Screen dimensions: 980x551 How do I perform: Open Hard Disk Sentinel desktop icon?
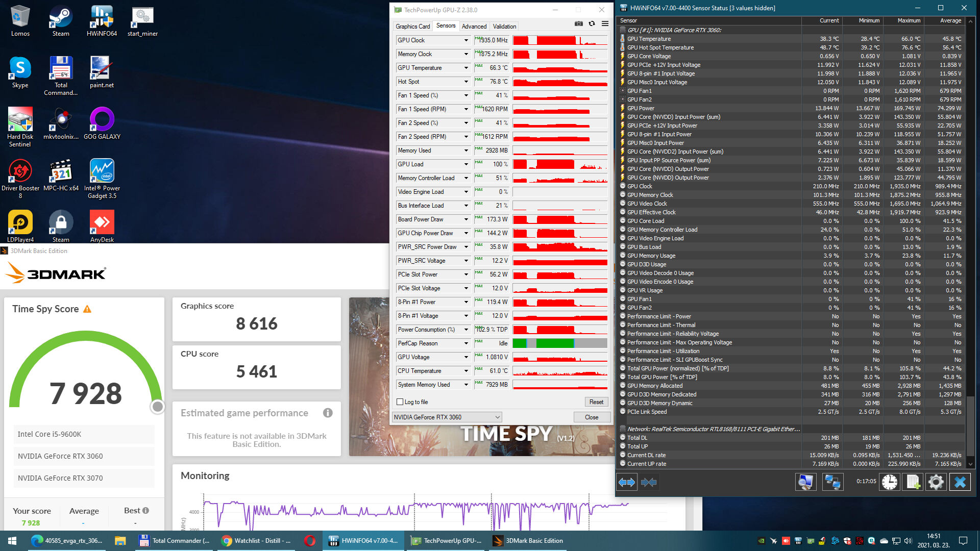[20, 128]
